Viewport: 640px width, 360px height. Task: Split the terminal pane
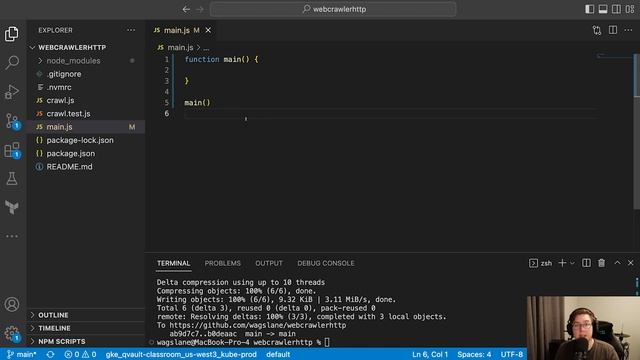click(x=586, y=263)
